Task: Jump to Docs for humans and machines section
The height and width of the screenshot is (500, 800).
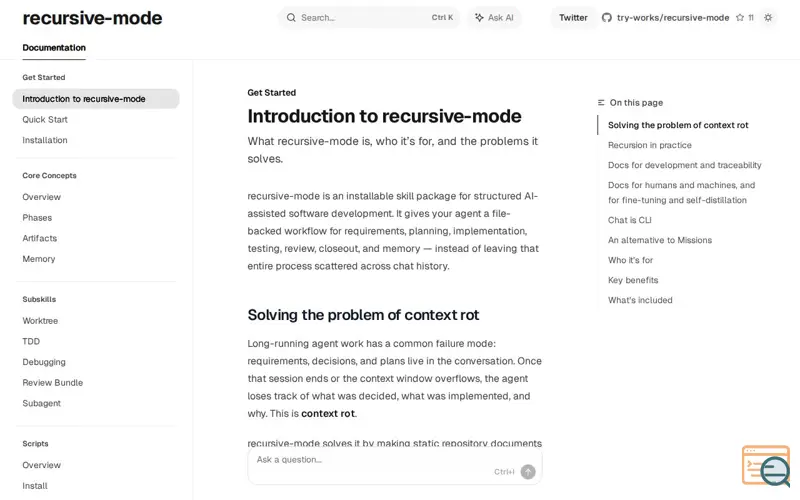Action: pos(682,192)
